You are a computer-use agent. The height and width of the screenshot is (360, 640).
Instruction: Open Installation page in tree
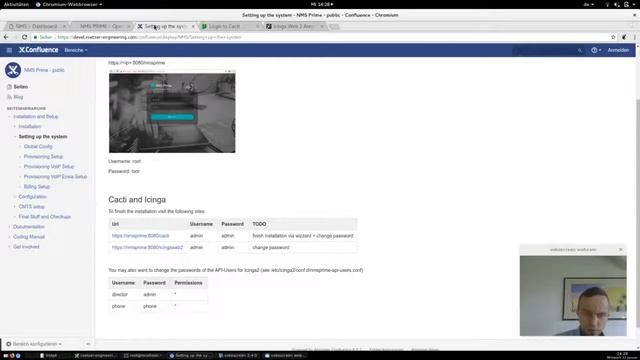(x=30, y=127)
